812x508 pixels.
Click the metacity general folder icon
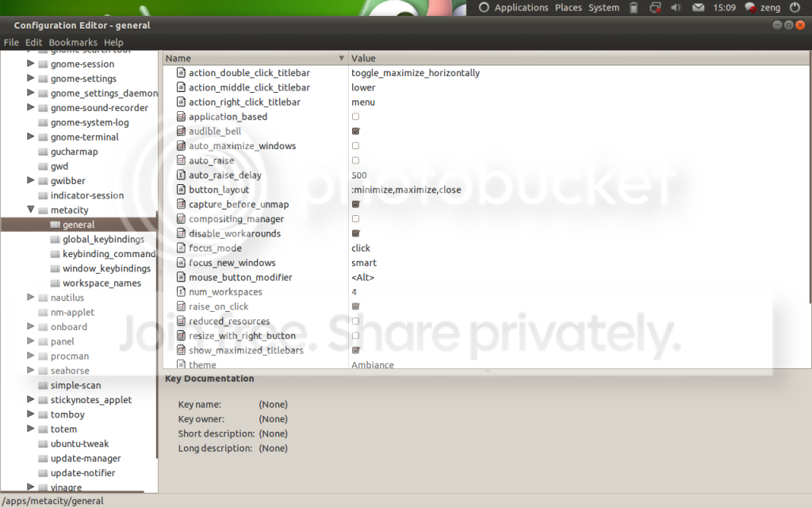point(55,225)
